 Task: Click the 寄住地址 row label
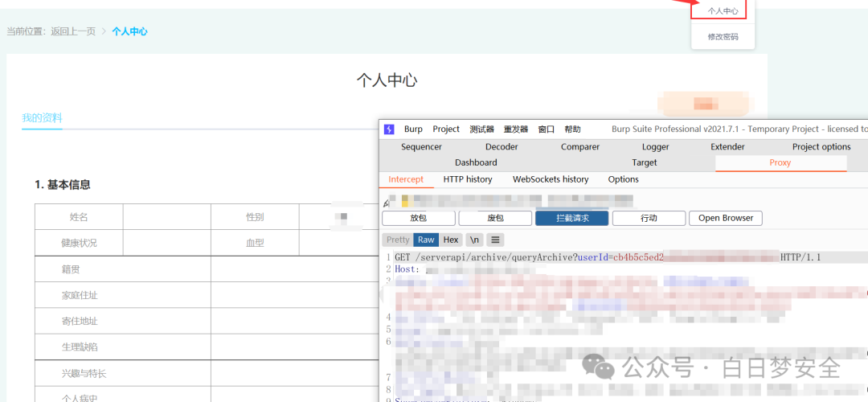tap(80, 321)
